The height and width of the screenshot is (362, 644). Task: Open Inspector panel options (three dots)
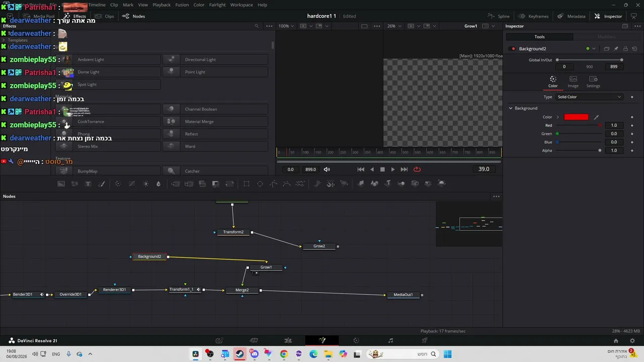[638, 26]
